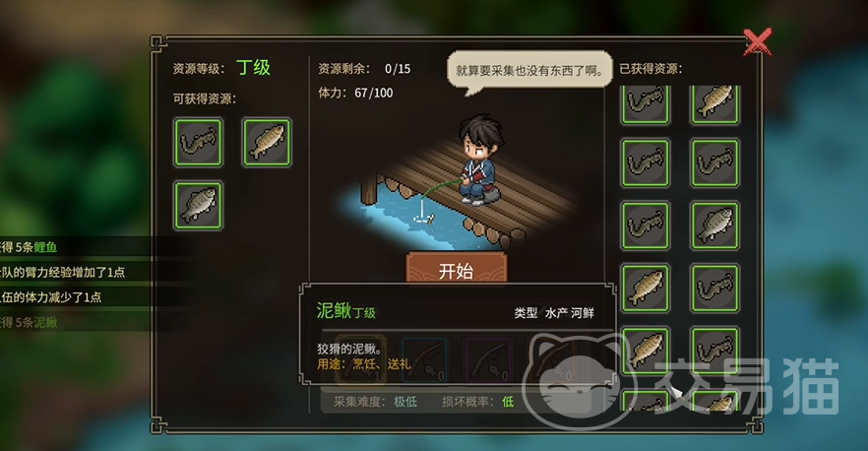The height and width of the screenshot is (451, 868).
Task: Click the fishing character on the dock
Action: click(x=478, y=161)
